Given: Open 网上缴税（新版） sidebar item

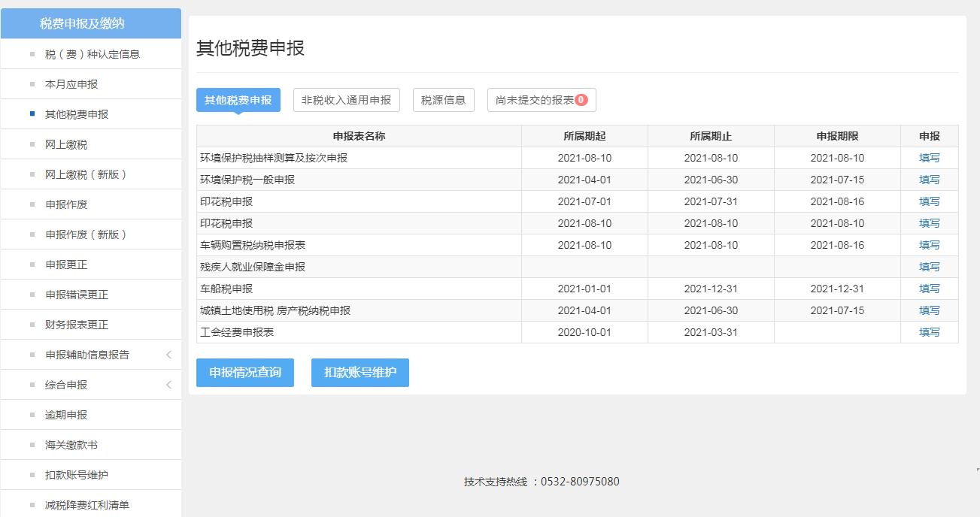Looking at the screenshot, I should [86, 174].
